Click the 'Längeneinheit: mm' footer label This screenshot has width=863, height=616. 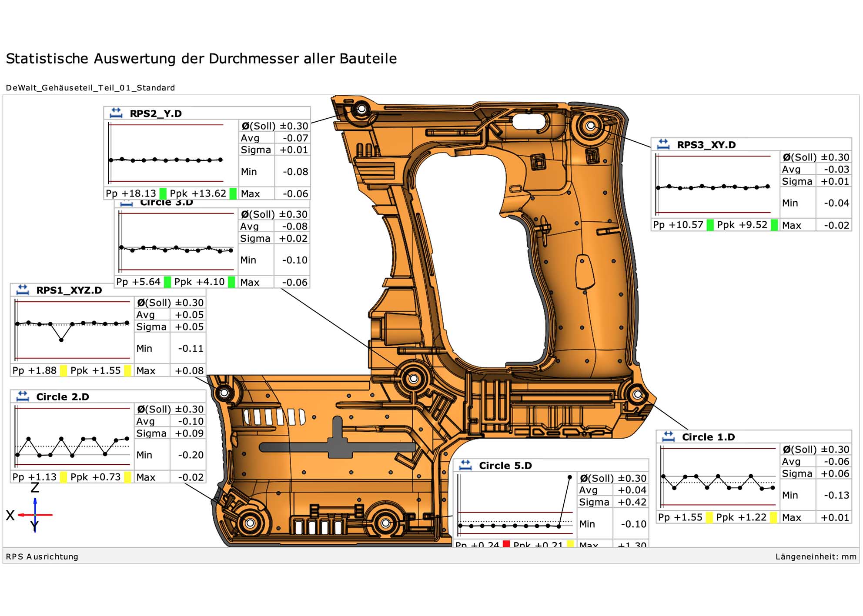[816, 556]
